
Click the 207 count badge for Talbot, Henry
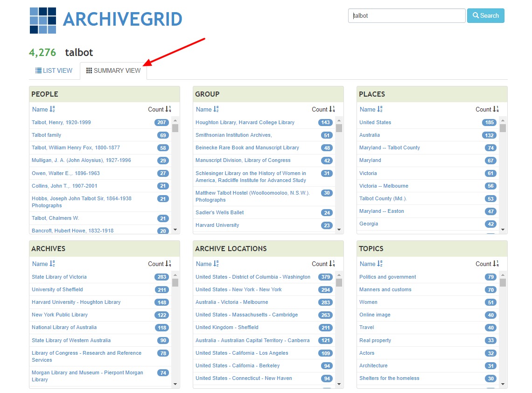tap(161, 122)
